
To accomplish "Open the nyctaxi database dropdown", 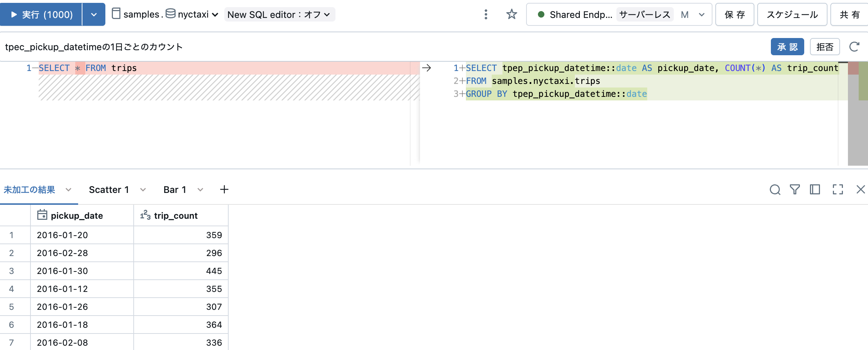I will (x=215, y=14).
